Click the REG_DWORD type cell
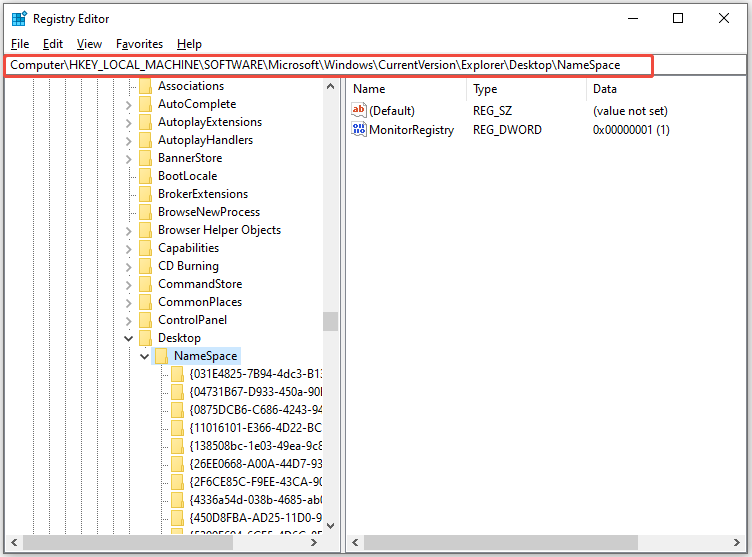Viewport: 752px width, 557px height. 507,130
